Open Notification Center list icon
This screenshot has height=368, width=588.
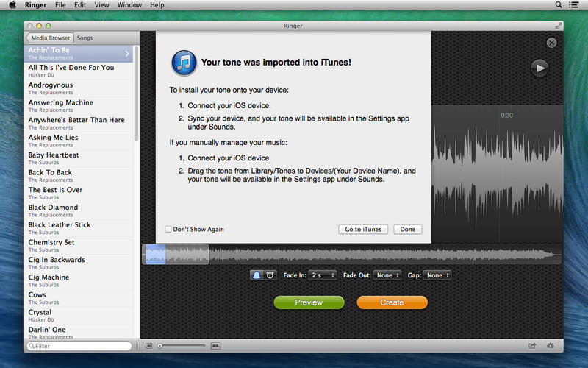pos(573,5)
